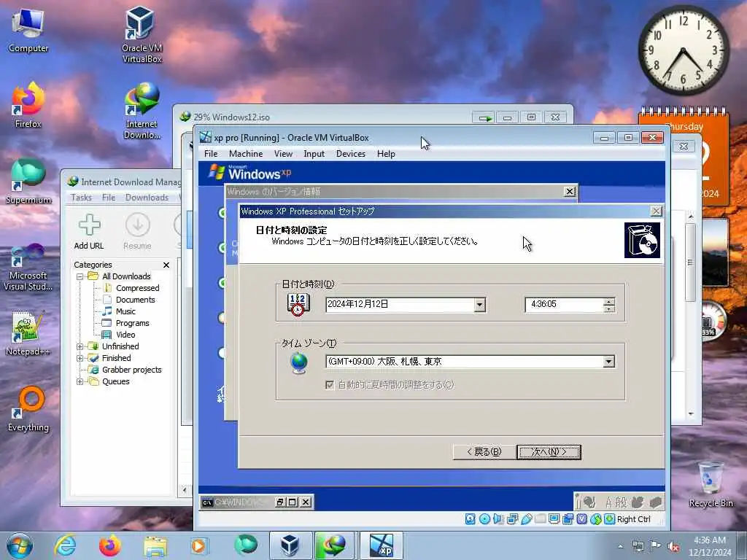Click the optical disc icon in VirtualBox status bar
The width and height of the screenshot is (747, 560).
point(484,519)
